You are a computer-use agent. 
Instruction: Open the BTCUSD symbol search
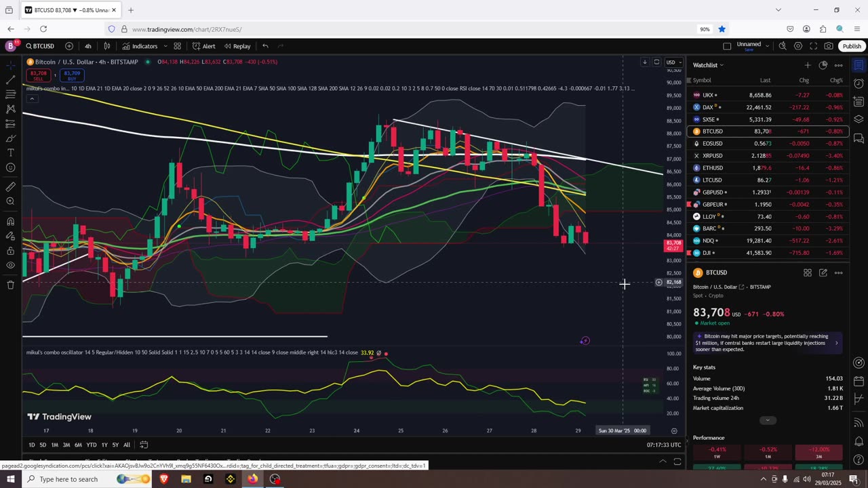point(41,46)
